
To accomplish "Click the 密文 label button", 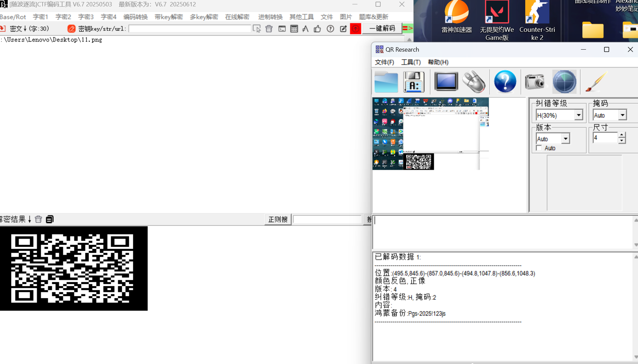I will click(29, 29).
